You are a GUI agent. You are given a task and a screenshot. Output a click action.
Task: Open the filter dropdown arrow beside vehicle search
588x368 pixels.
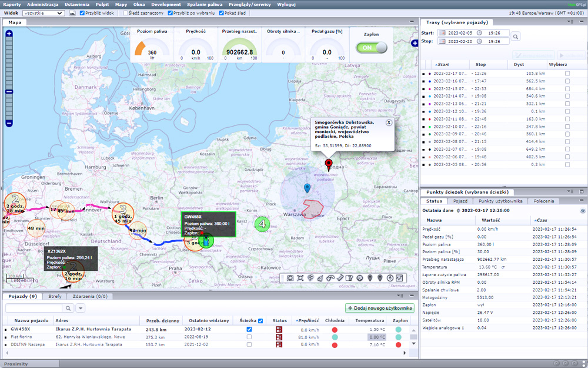(x=81, y=309)
